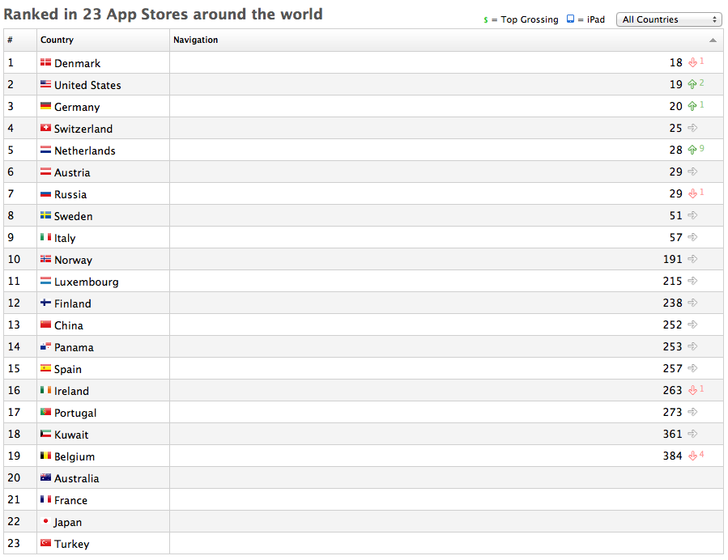This screenshot has width=728, height=560.
Task: Click the sort arrow in Navigation header
Action: 713,40
